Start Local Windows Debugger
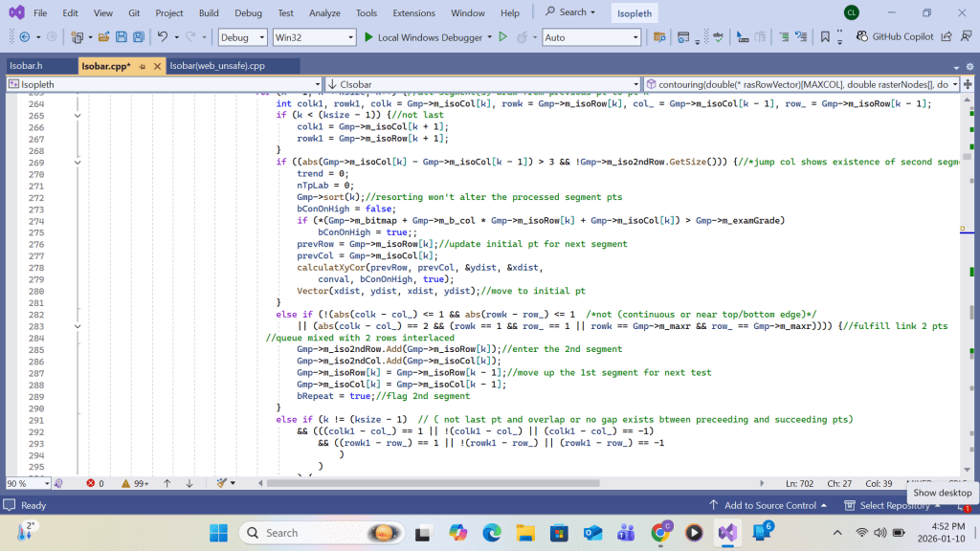Viewport: 980px width, 551px height. [422, 37]
